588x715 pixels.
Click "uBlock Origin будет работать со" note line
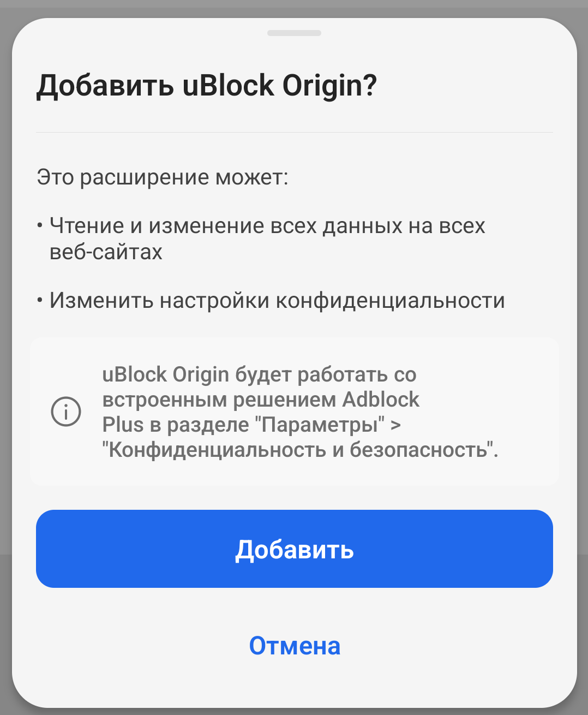coord(259,375)
